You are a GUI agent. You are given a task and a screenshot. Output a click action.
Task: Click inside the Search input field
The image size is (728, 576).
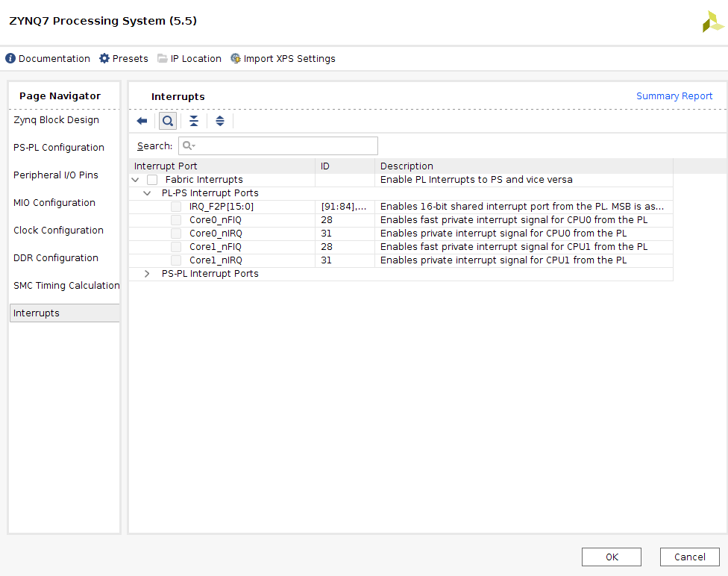coord(278,145)
